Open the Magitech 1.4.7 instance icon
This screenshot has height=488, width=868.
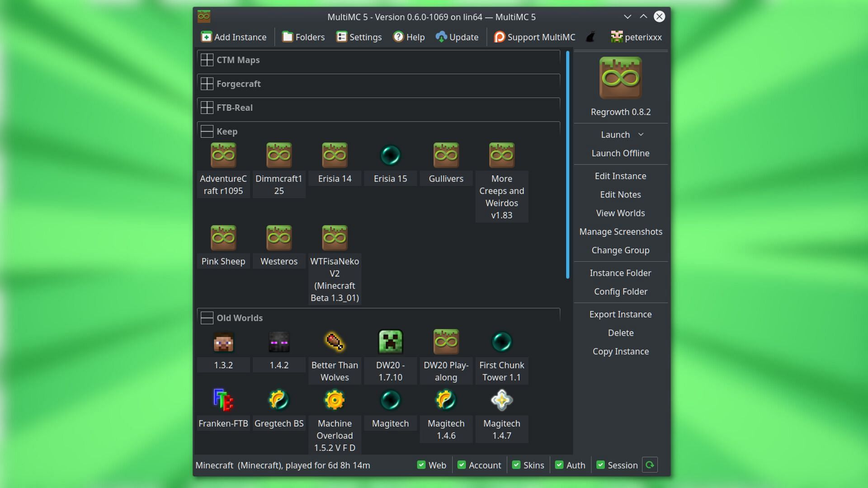click(x=501, y=400)
